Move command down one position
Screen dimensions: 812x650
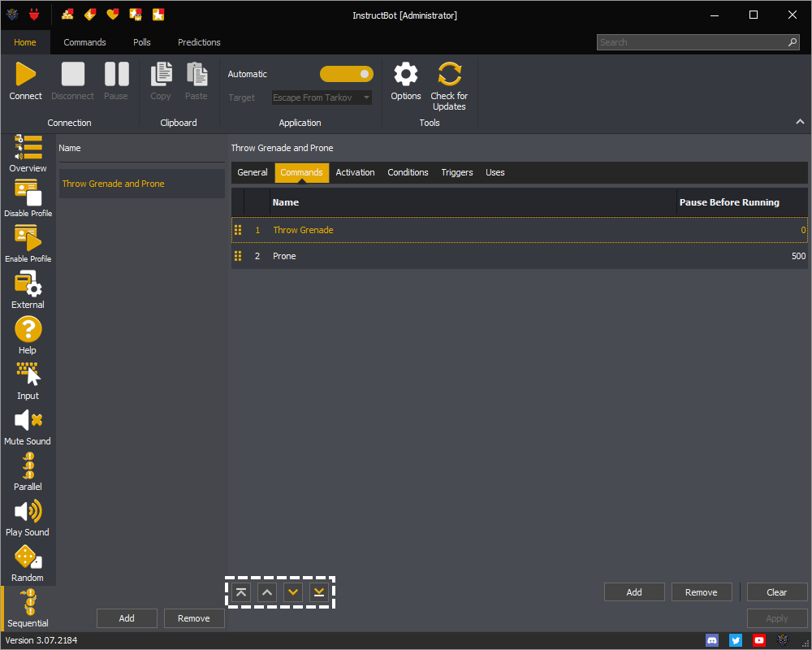tap(293, 592)
